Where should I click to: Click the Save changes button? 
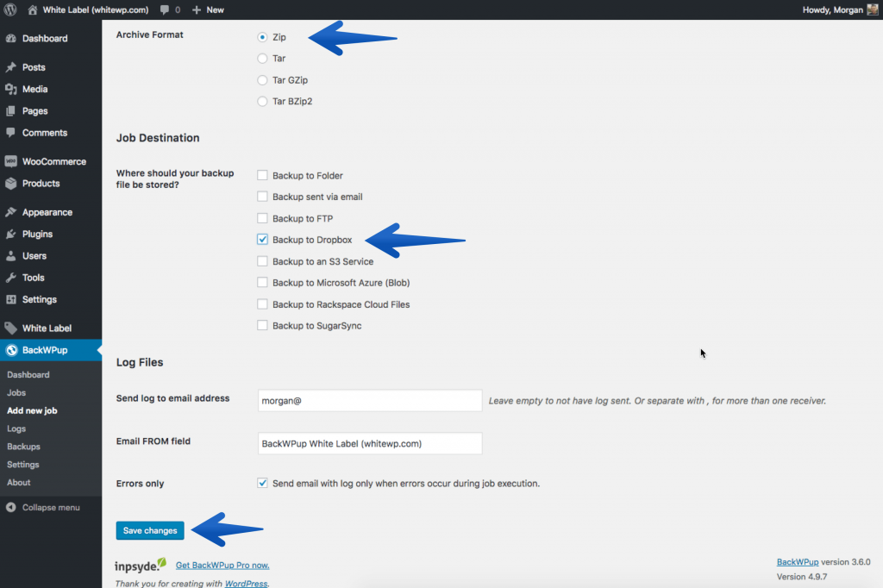[x=150, y=530]
